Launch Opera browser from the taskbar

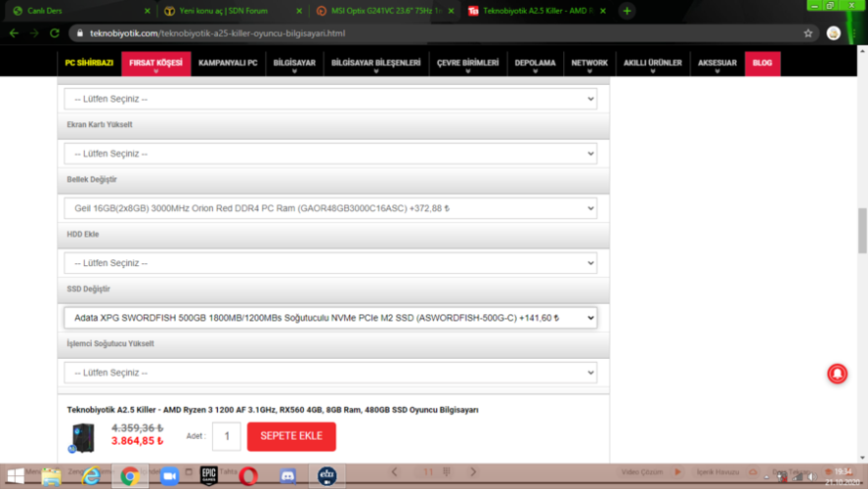[248, 476]
